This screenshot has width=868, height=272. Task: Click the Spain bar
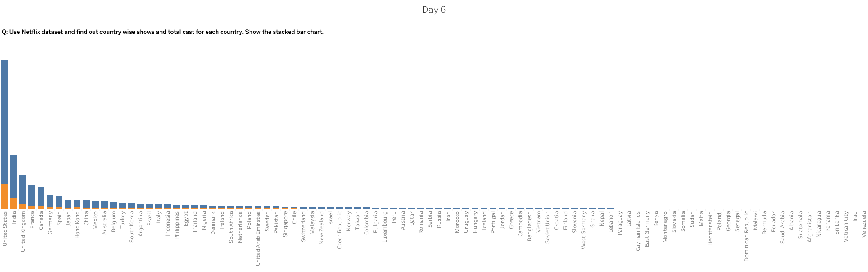coord(59,202)
